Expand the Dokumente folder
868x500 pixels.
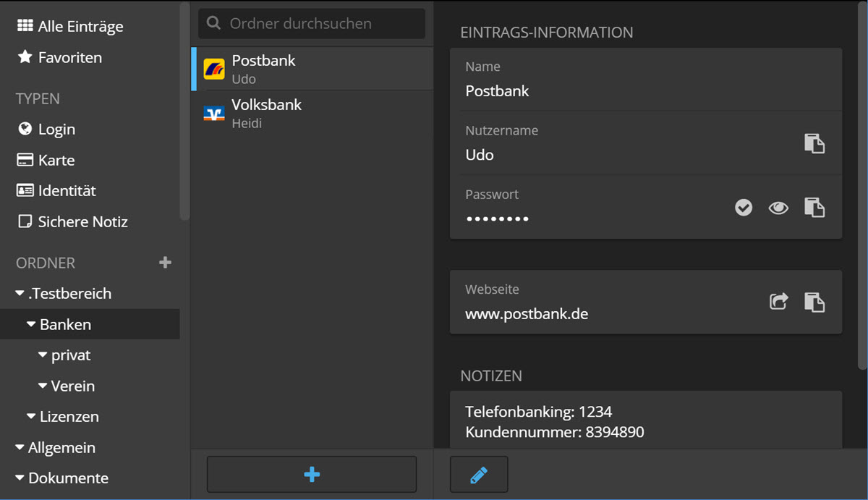[21, 478]
